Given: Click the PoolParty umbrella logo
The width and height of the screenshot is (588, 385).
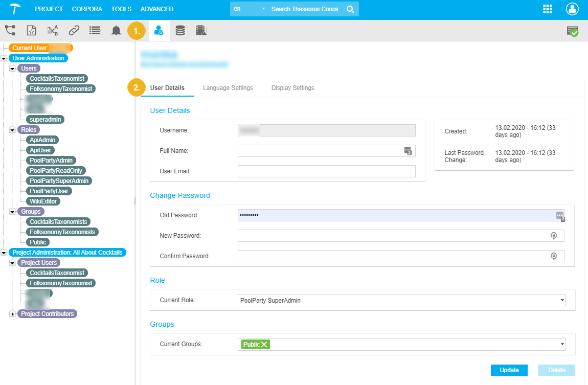Looking at the screenshot, I should (x=15, y=9).
